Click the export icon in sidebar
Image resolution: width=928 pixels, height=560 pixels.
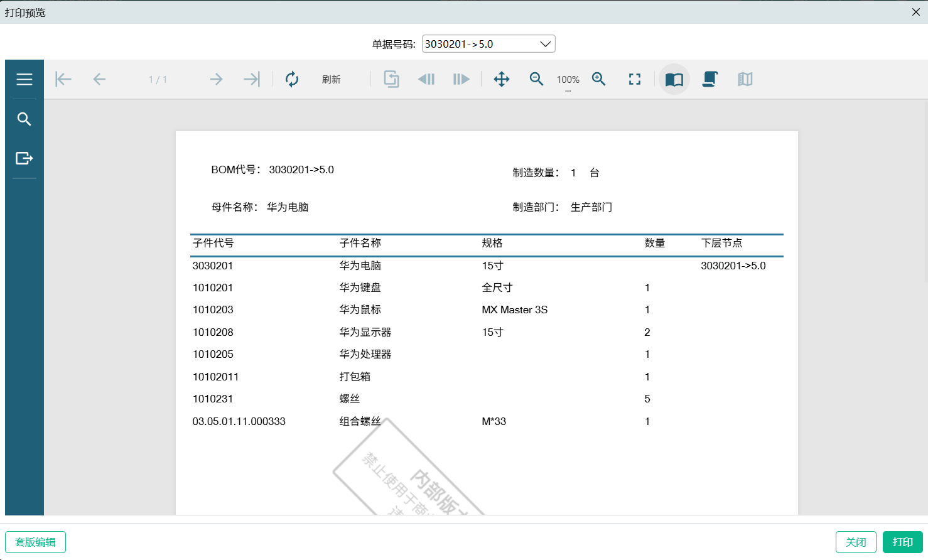click(24, 158)
